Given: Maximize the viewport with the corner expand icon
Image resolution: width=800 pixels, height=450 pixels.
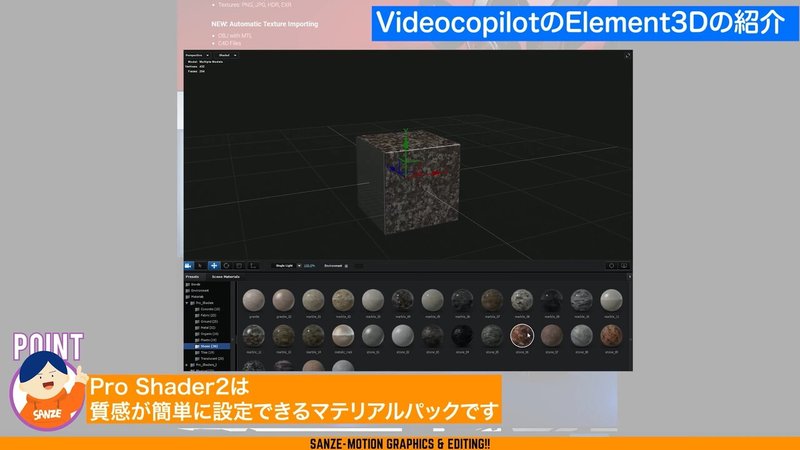Looking at the screenshot, I should pos(628,55).
